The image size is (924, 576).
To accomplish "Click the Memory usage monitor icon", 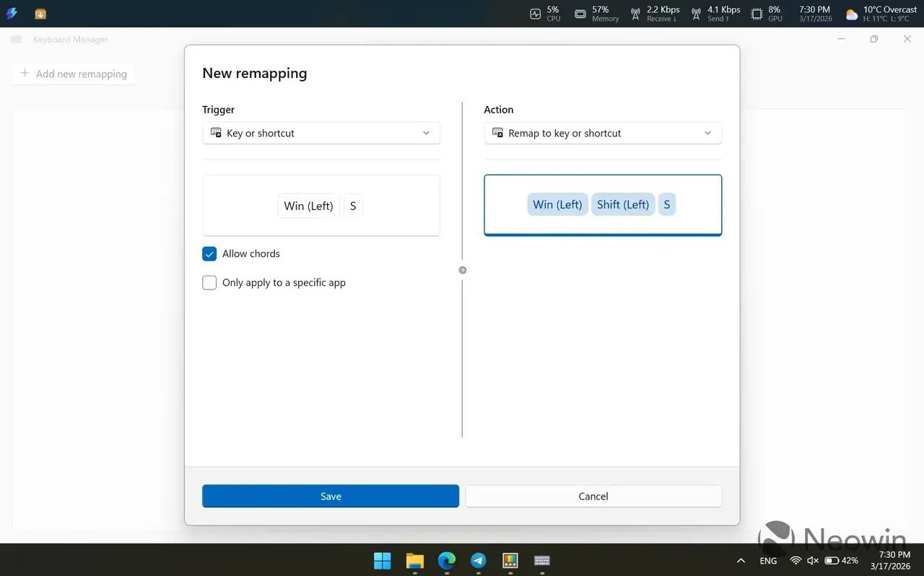I will pyautogui.click(x=580, y=14).
